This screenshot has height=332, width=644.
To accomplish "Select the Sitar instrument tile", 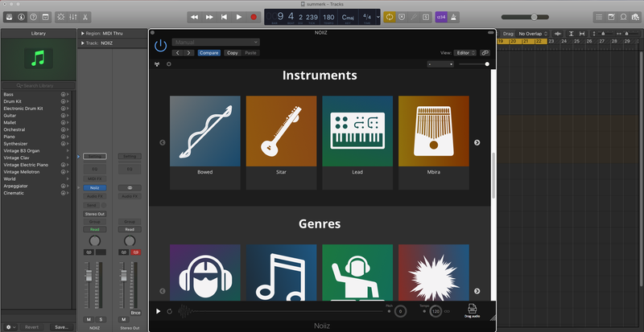I will pos(281,131).
